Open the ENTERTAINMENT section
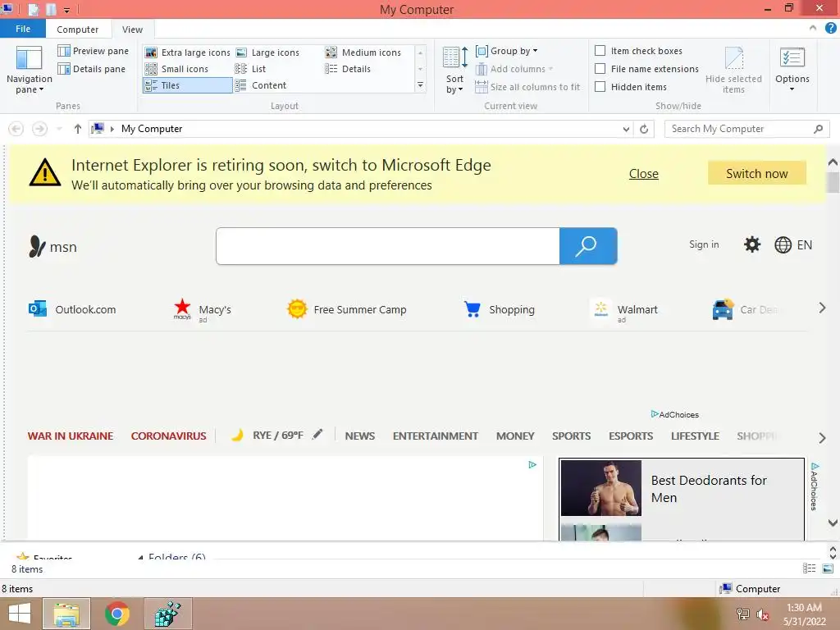 (x=435, y=436)
